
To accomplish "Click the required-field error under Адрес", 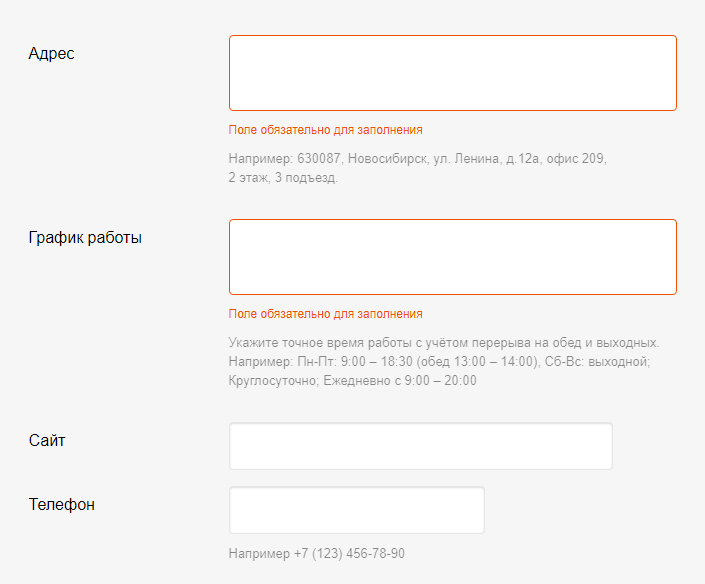I will (x=325, y=130).
